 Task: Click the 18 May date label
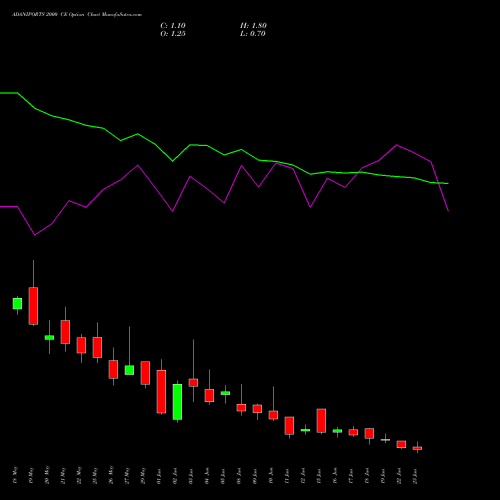(15, 475)
